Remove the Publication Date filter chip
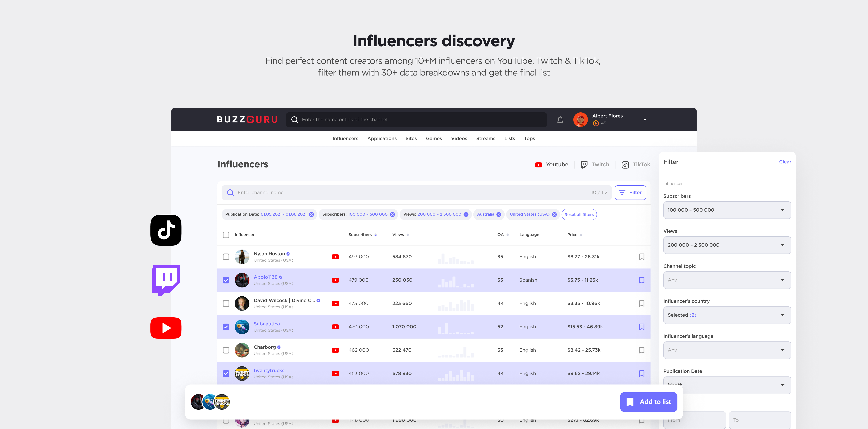Viewport: 868px width, 429px height. pyautogui.click(x=311, y=215)
